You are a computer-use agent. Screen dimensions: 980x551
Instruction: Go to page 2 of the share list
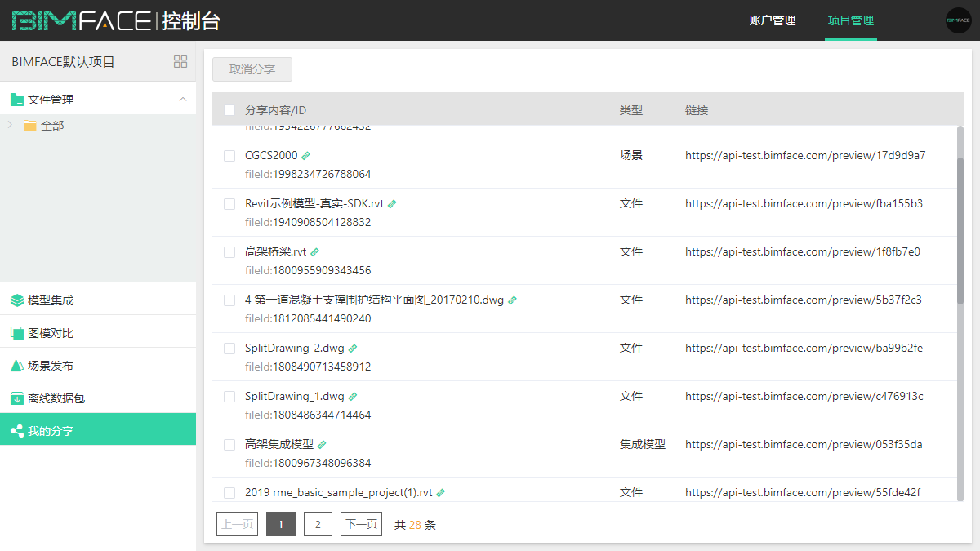point(318,524)
